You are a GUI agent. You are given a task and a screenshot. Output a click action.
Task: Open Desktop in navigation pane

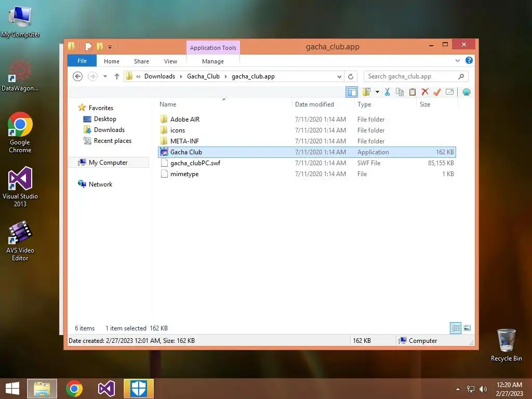[x=105, y=119]
